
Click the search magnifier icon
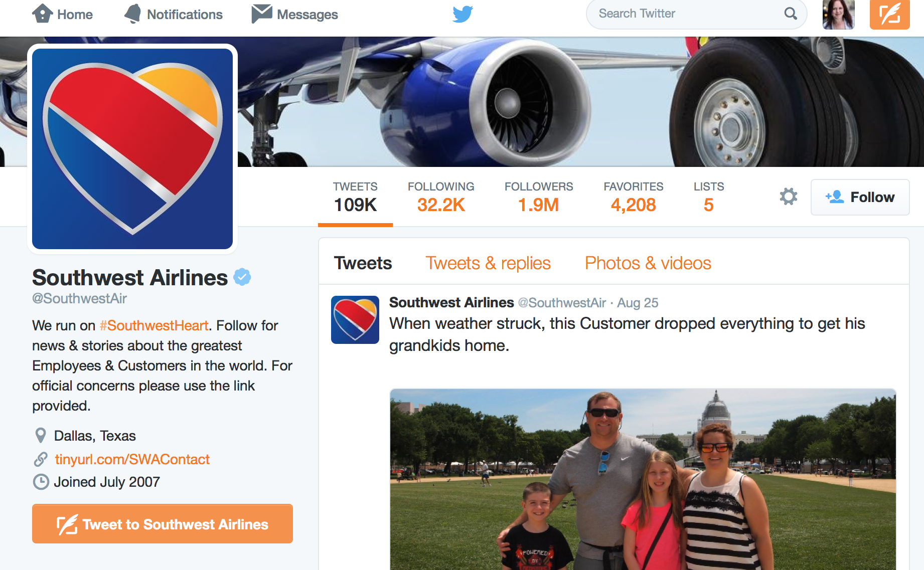(x=791, y=14)
